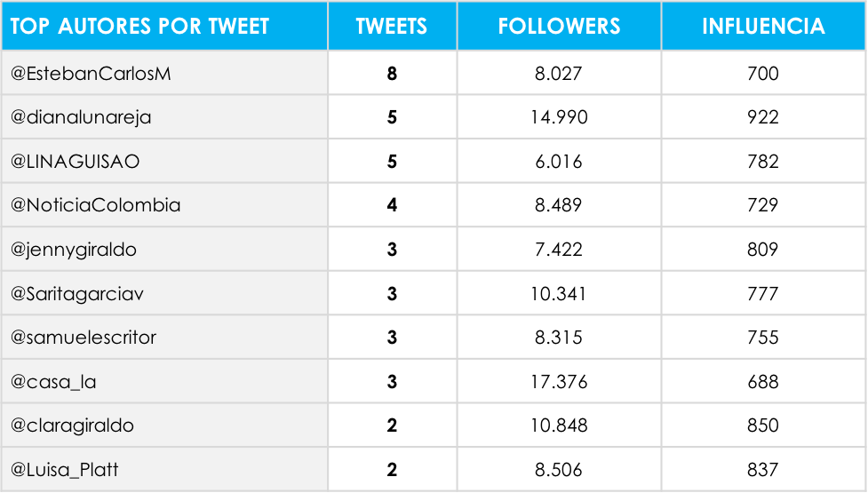
Task: Select the @Luisa_Platt author handle
Action: point(64,469)
